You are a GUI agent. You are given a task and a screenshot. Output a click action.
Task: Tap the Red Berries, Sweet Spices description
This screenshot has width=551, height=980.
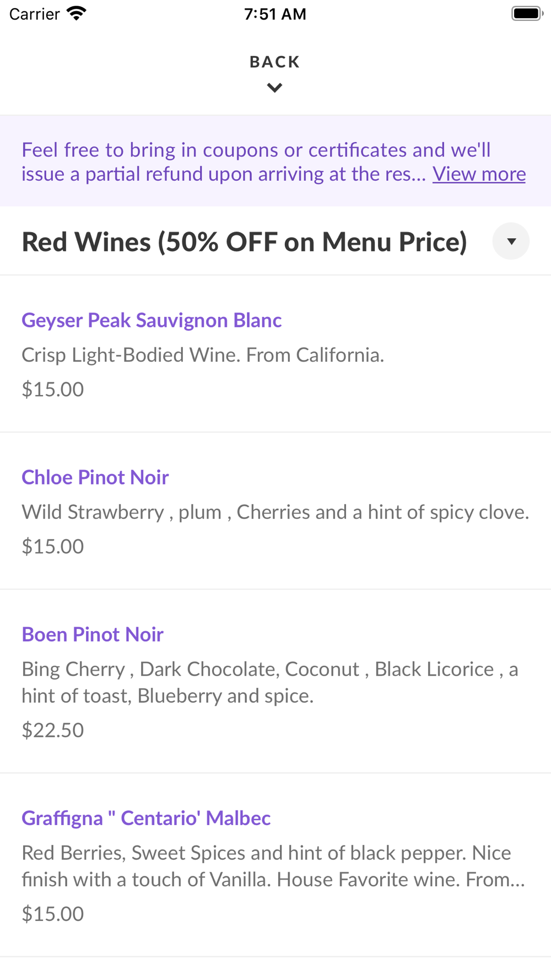273,866
